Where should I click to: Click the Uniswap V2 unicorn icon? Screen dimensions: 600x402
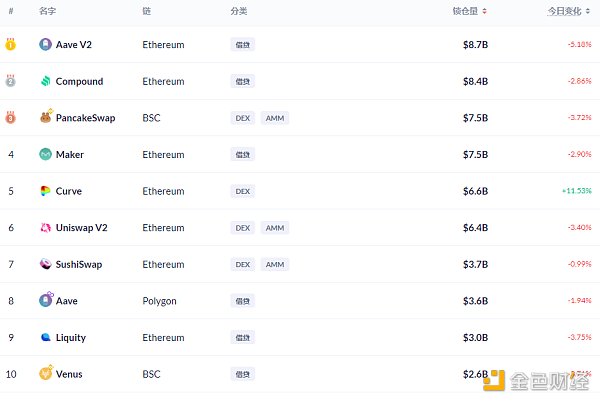[x=45, y=227]
